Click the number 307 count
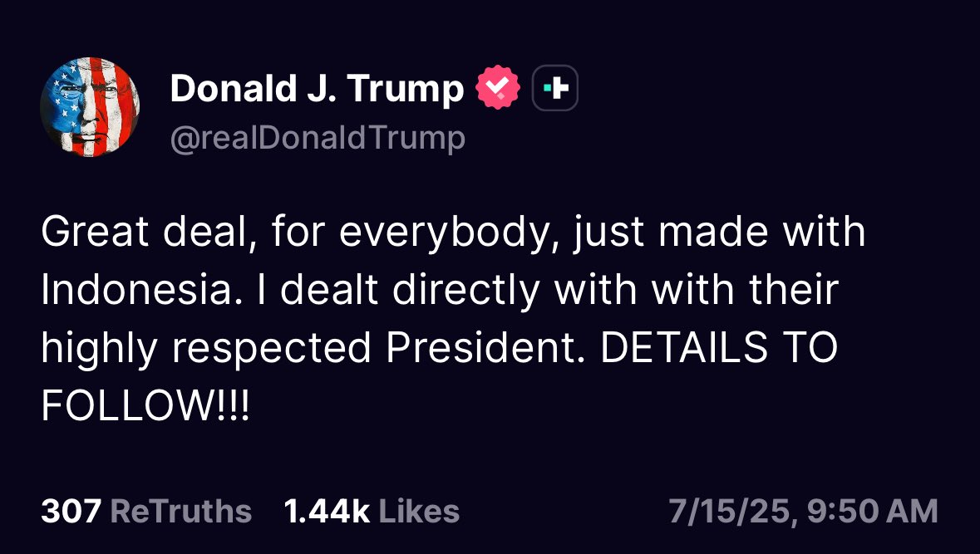 pos(71,512)
